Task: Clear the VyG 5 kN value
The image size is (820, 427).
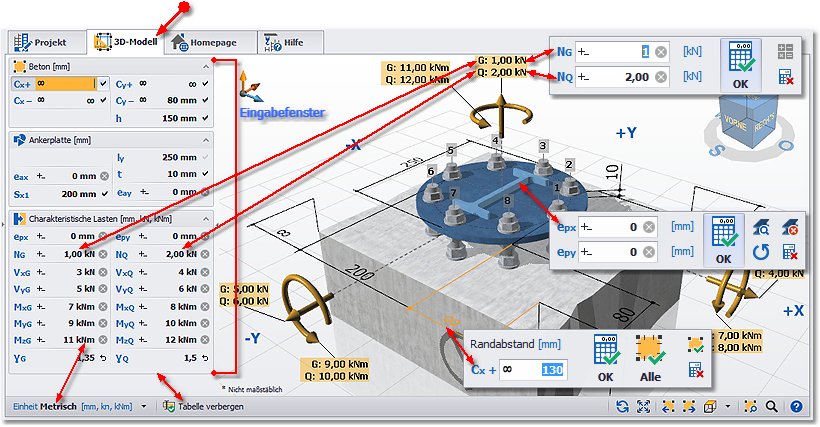Action: 103,288
